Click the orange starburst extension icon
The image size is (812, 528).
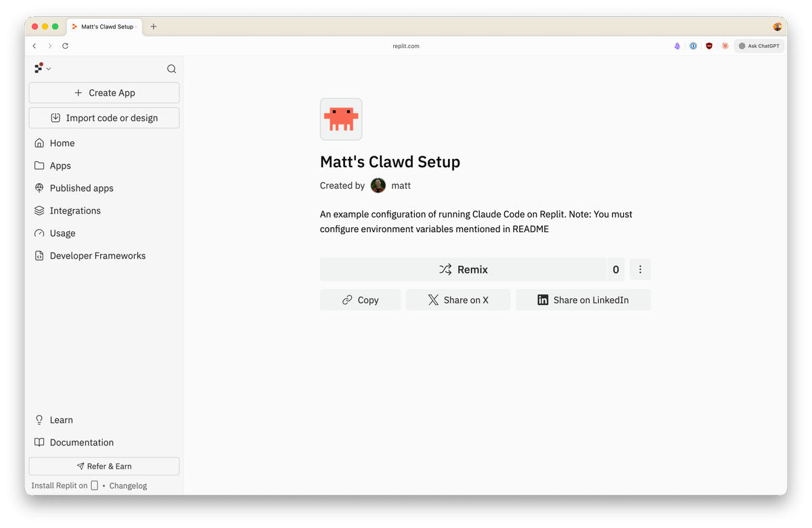tap(725, 46)
